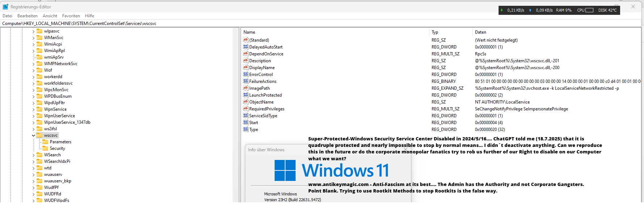Click the registry path address bar

pos(321,24)
